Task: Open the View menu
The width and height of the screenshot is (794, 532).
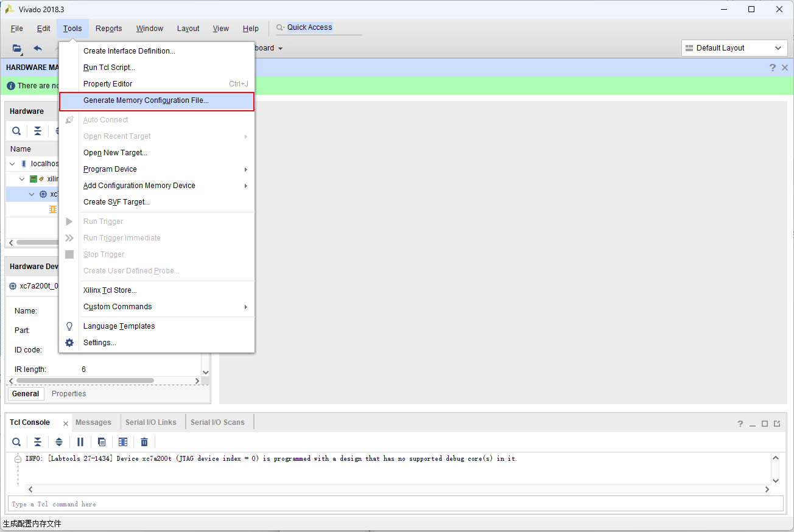Action: [221, 29]
